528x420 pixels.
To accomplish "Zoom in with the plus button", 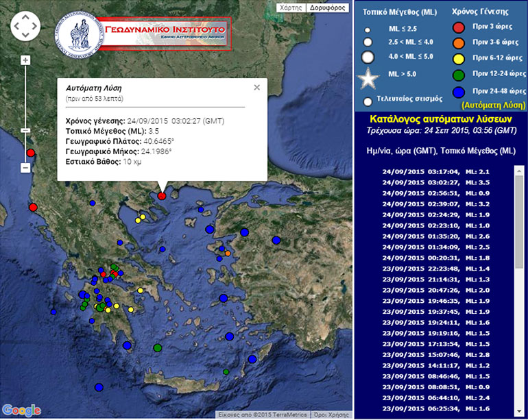I will 26,60.
